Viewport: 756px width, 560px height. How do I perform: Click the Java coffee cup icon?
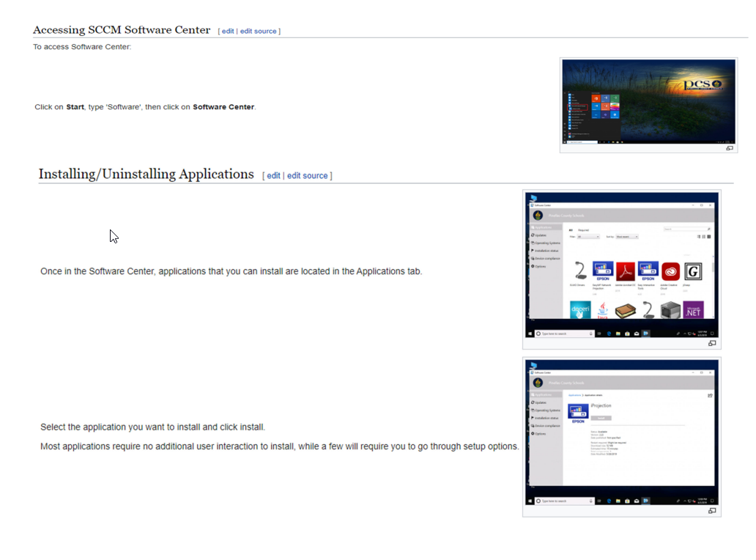point(603,311)
